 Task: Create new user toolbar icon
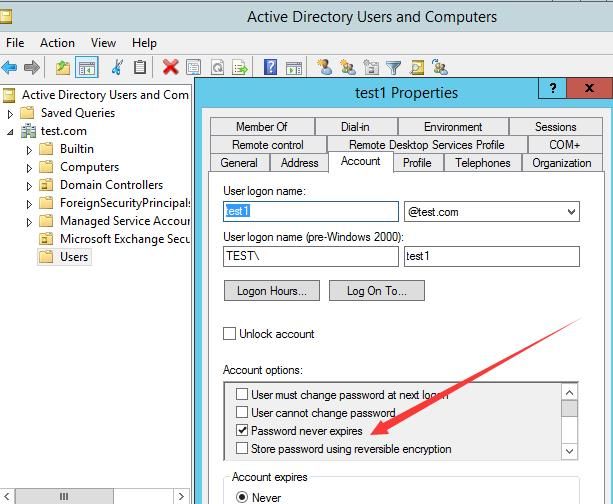324,67
